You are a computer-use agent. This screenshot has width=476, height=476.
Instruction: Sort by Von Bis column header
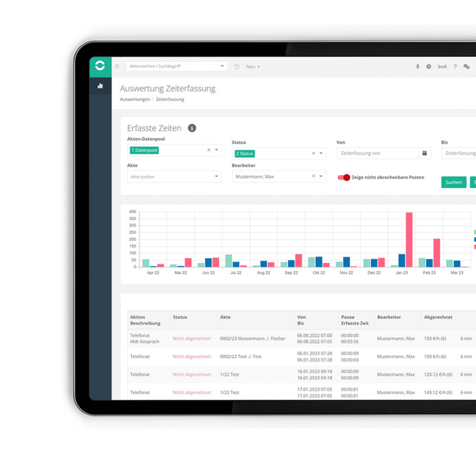click(316, 320)
